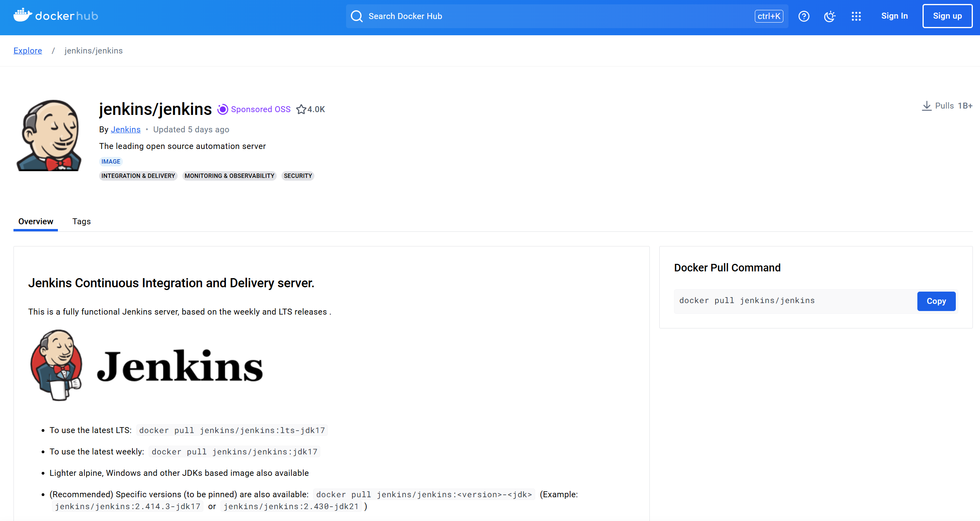980x521 pixels.
Task: Go to Explore breadcrumb link
Action: pos(28,51)
